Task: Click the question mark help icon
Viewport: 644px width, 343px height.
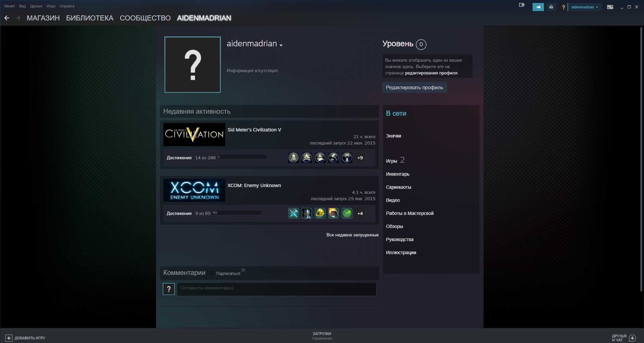Action: pos(563,7)
